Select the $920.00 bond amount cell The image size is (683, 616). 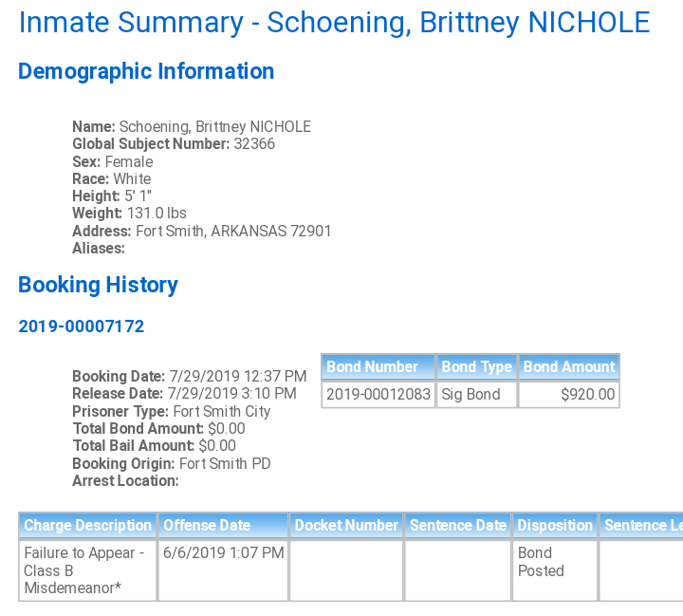tap(569, 395)
